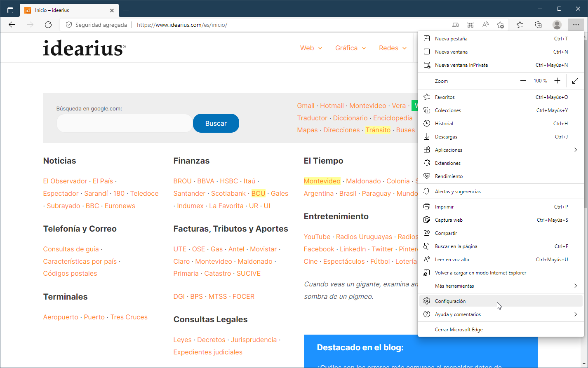The width and height of the screenshot is (588, 368).
Task: Open highlighted Montevideo weather link
Action: tap(322, 181)
